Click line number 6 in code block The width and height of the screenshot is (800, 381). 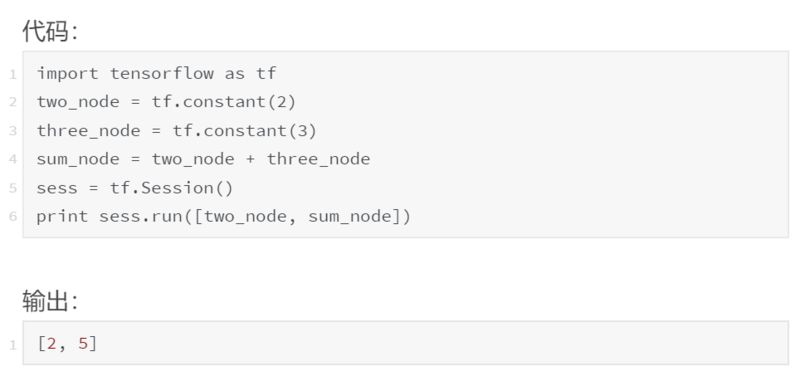pos(13,217)
